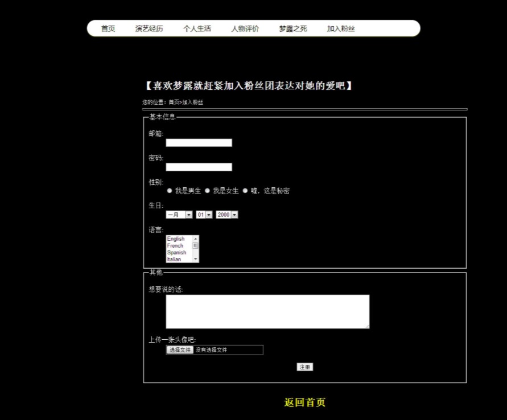Viewport: 507px width, 420px height.
Task: Expand the birthday month dropdown showing 一月
Action: point(179,215)
